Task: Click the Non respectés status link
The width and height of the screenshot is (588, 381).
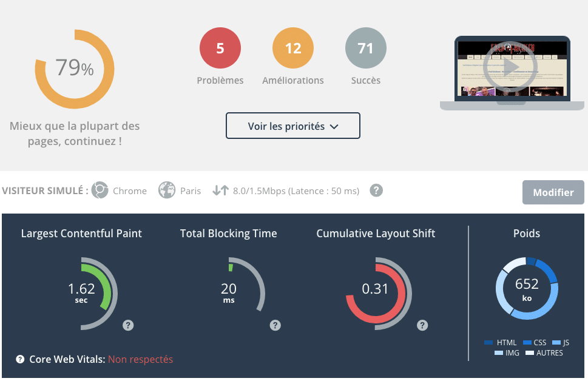Action: click(x=140, y=359)
